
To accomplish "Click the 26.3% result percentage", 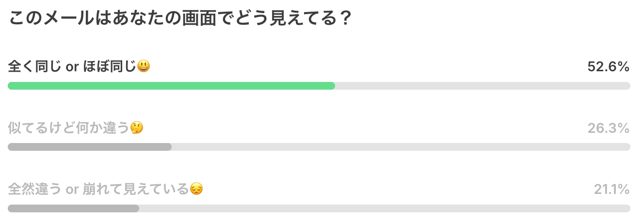I will pos(608,128).
